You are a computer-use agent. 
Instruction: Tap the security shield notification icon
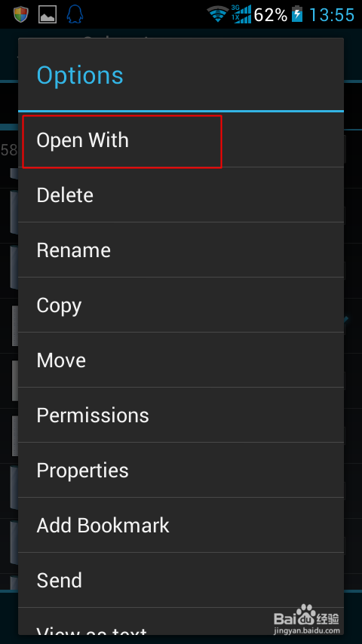click(20, 15)
